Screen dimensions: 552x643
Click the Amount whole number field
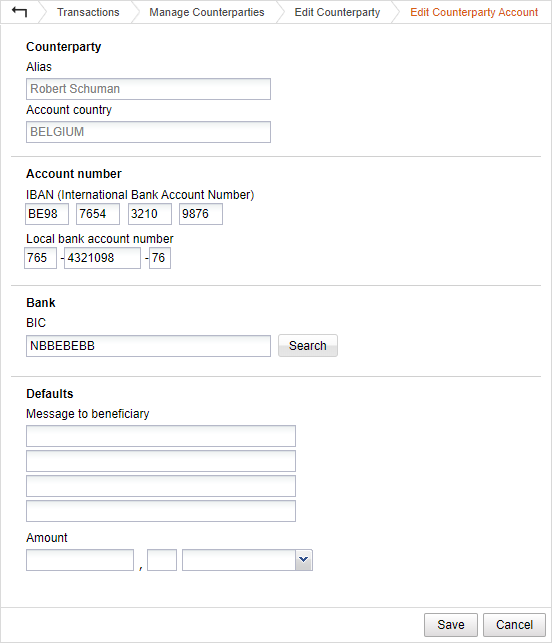tap(80, 560)
